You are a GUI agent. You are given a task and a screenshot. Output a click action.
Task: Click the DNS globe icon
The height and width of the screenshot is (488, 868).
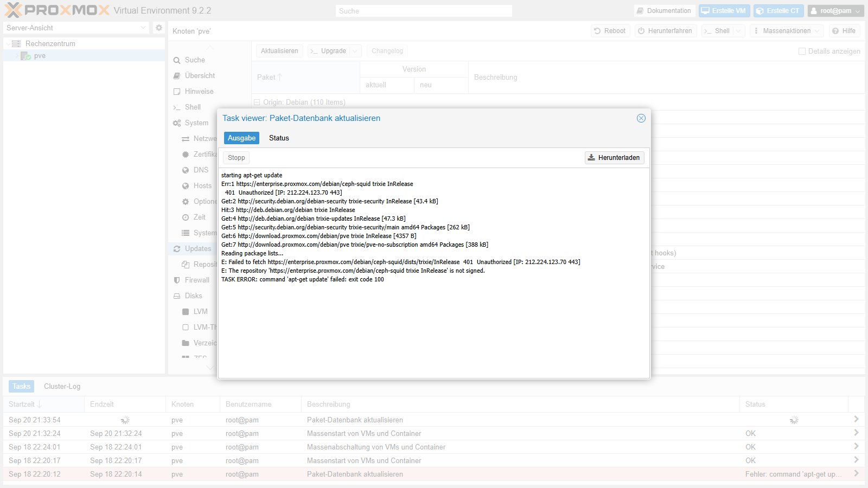coord(186,170)
